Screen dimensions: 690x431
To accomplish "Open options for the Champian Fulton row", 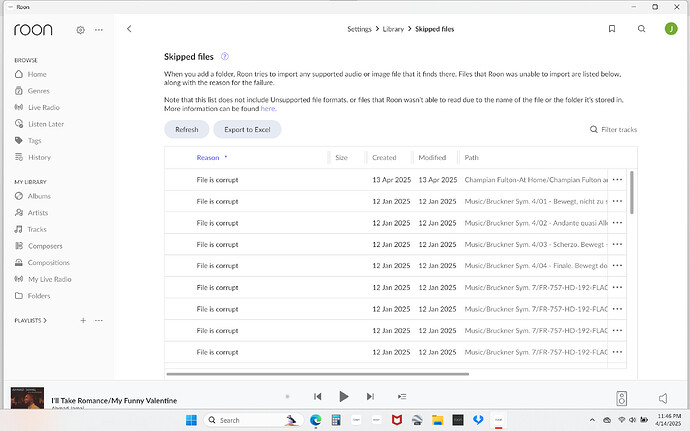I will [617, 180].
